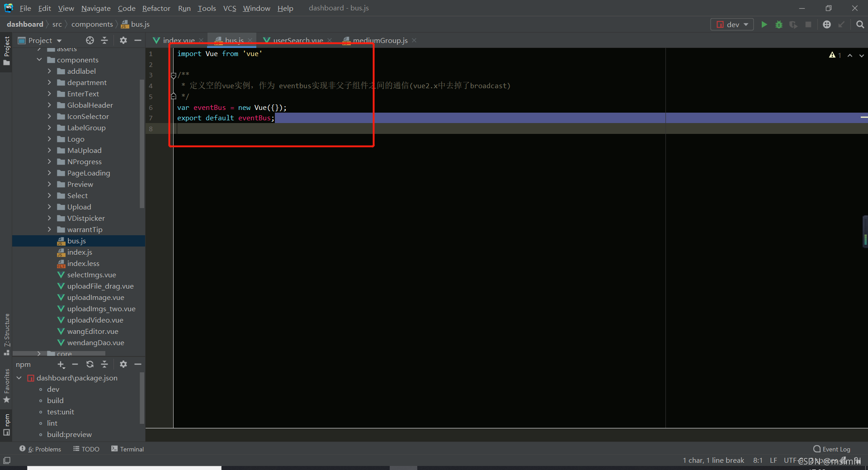Expand the MaUpload folder
Viewport: 868px width, 470px height.
pos(49,150)
